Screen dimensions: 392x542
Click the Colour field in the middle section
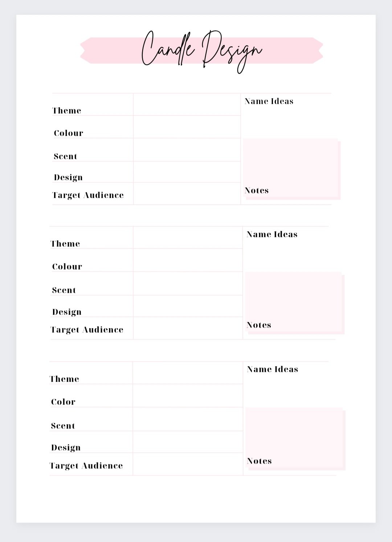pyautogui.click(x=187, y=260)
